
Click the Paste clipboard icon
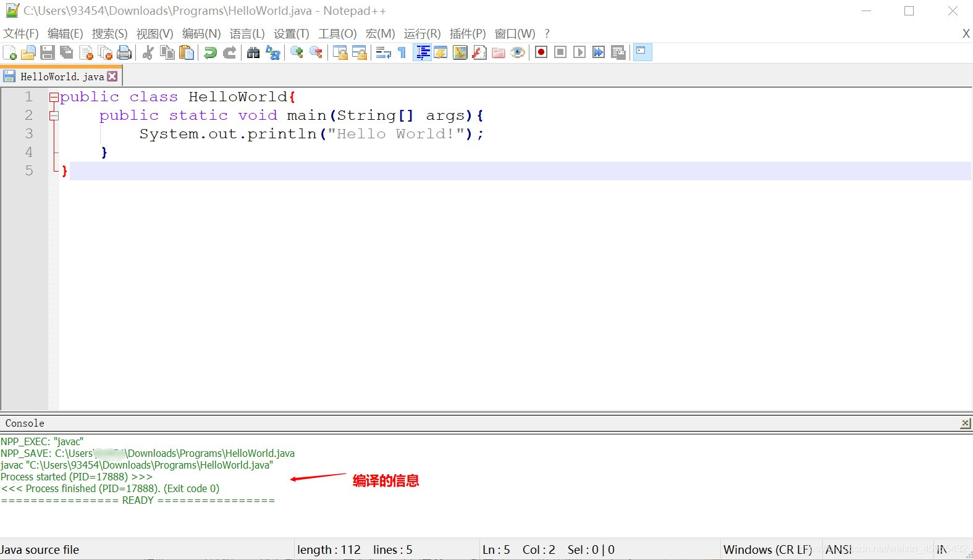[x=186, y=52]
